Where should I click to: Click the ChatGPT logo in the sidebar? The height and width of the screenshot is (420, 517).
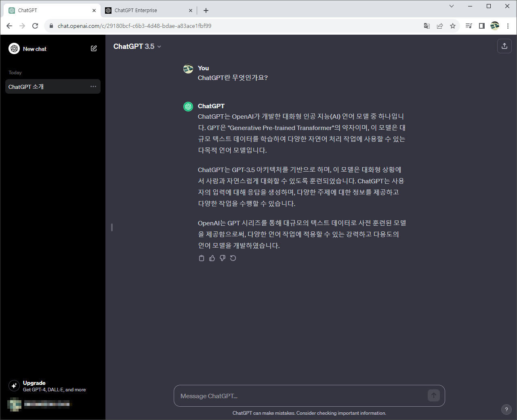click(x=14, y=48)
